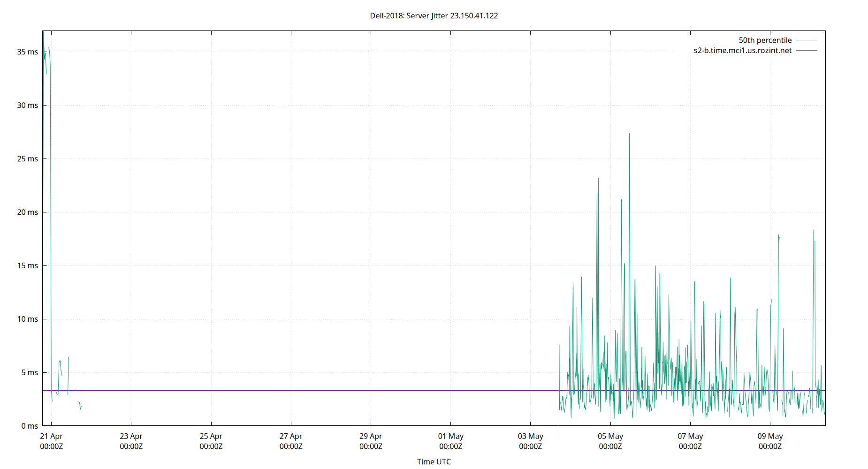Click the '25 Apr' x-axis date label
Image resolution: width=868 pixels, height=469 pixels.
coord(211,436)
